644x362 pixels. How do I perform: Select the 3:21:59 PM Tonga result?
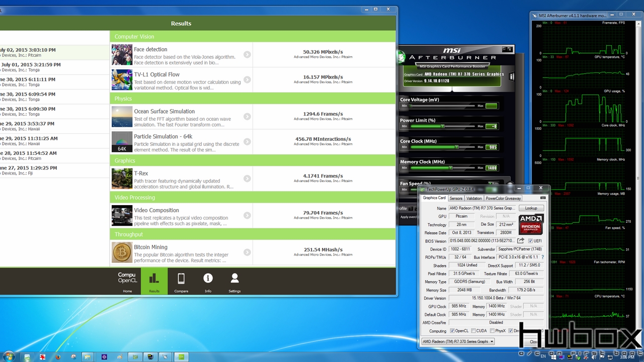[55, 67]
